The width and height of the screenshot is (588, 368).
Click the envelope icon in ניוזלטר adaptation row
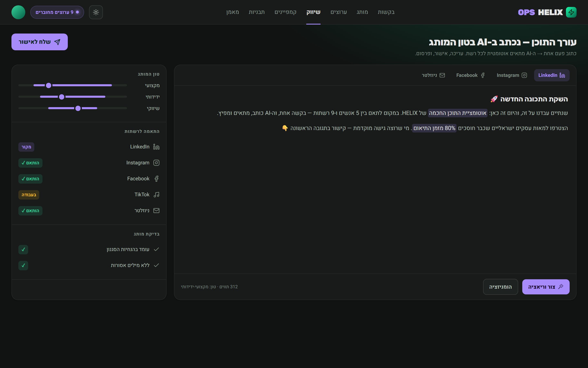(156, 211)
